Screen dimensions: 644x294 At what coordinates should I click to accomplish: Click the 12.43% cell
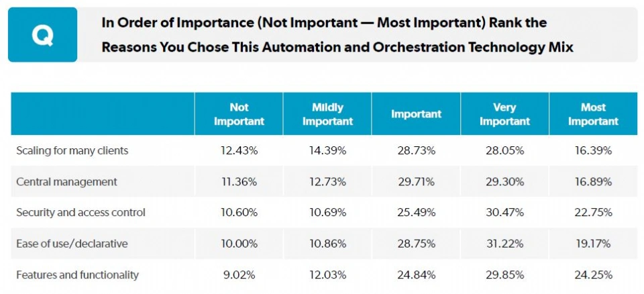239,151
